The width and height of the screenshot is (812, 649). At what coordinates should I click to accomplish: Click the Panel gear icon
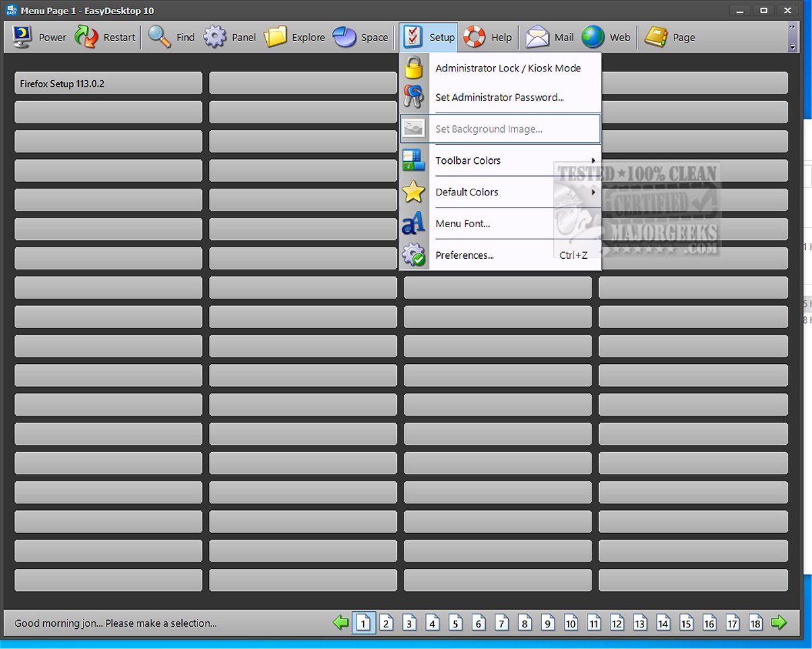click(x=215, y=37)
